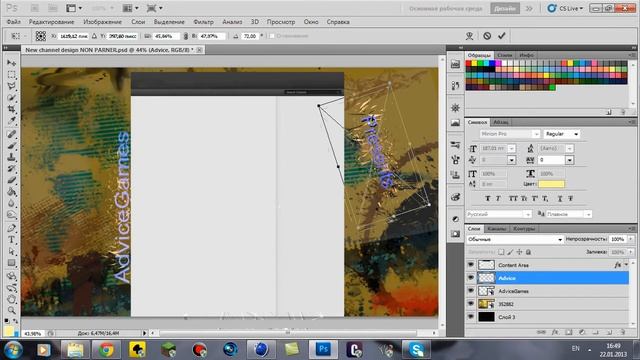Click the Дизайн workspace button
640x360 pixels.
(505, 8)
